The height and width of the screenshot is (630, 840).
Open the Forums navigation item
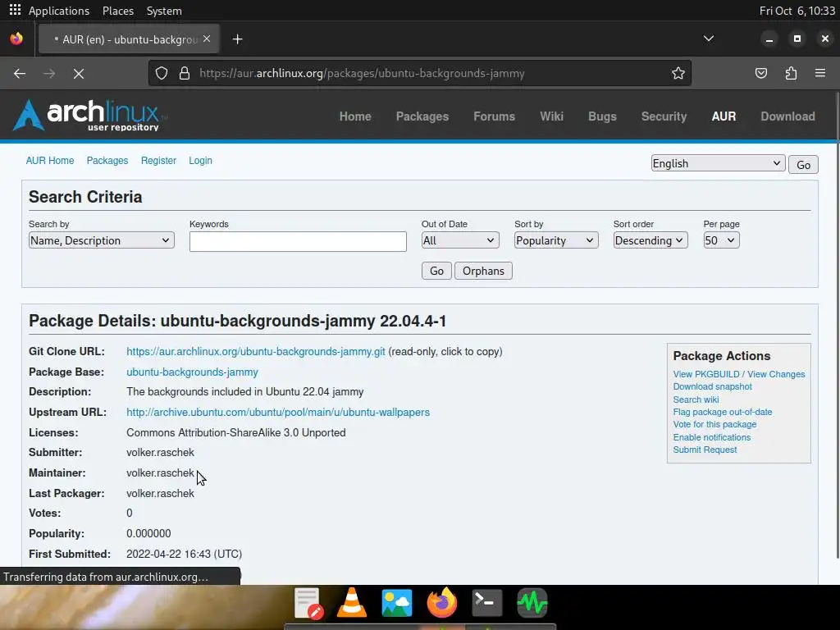click(x=494, y=116)
